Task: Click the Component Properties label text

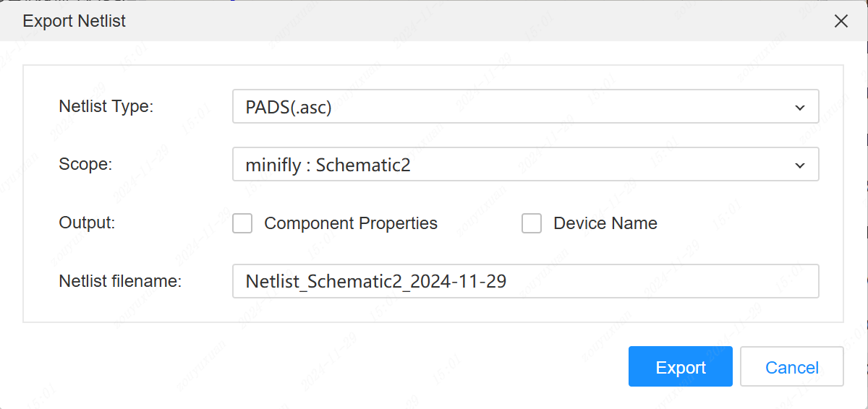Action: 351,223
